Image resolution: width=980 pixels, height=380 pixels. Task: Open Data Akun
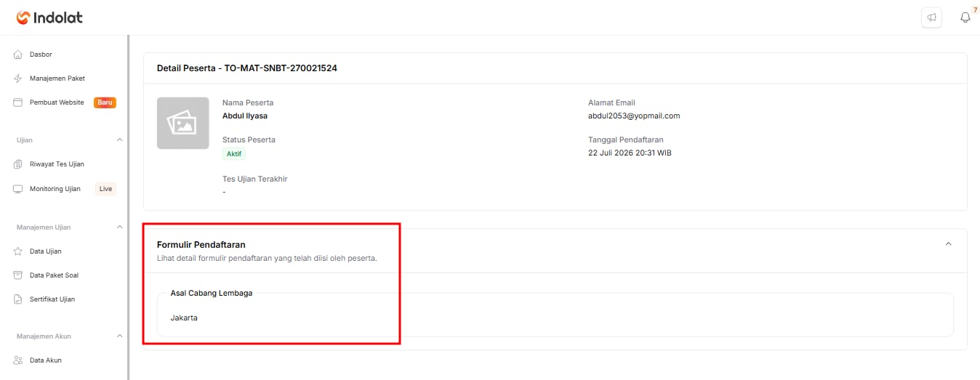tap(46, 360)
